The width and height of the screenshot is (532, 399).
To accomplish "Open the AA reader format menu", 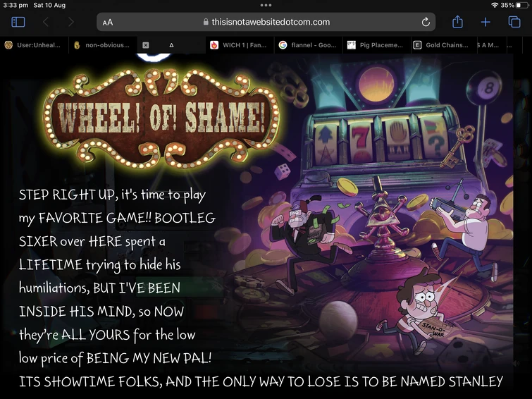I will click(x=108, y=23).
